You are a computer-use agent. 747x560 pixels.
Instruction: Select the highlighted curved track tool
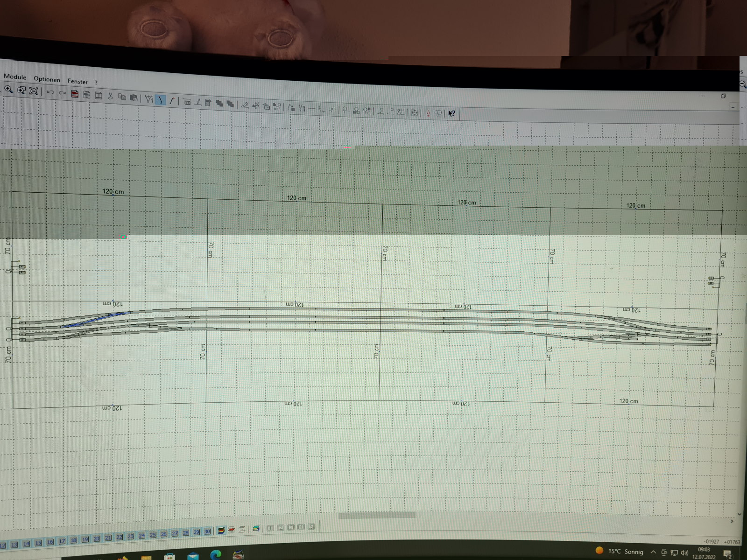(161, 99)
